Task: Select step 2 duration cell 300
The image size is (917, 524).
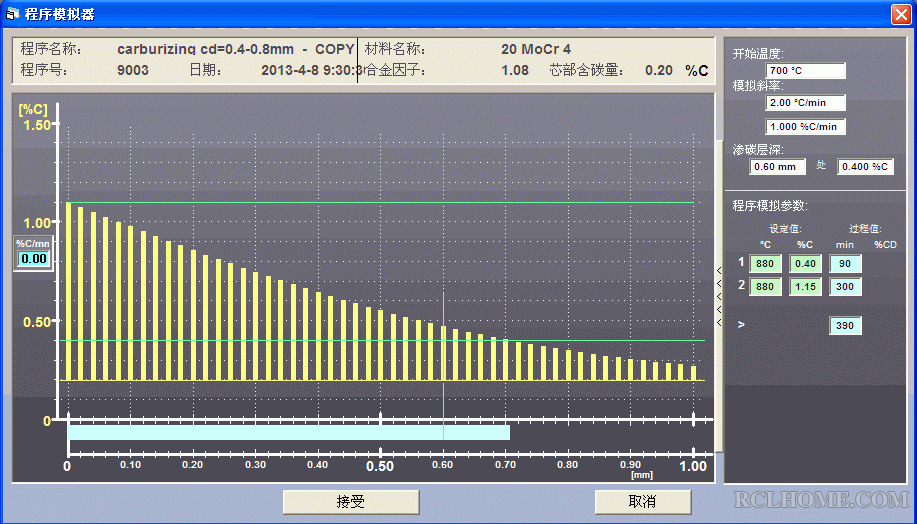Action: tap(845, 287)
